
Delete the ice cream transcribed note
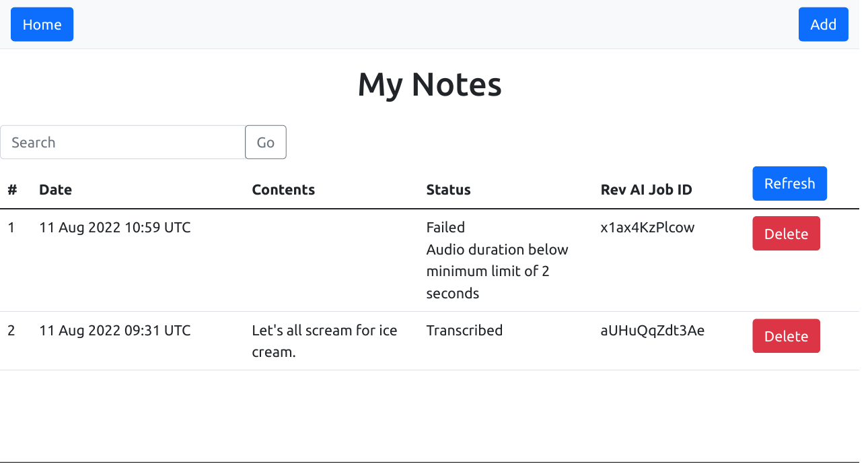click(x=786, y=336)
